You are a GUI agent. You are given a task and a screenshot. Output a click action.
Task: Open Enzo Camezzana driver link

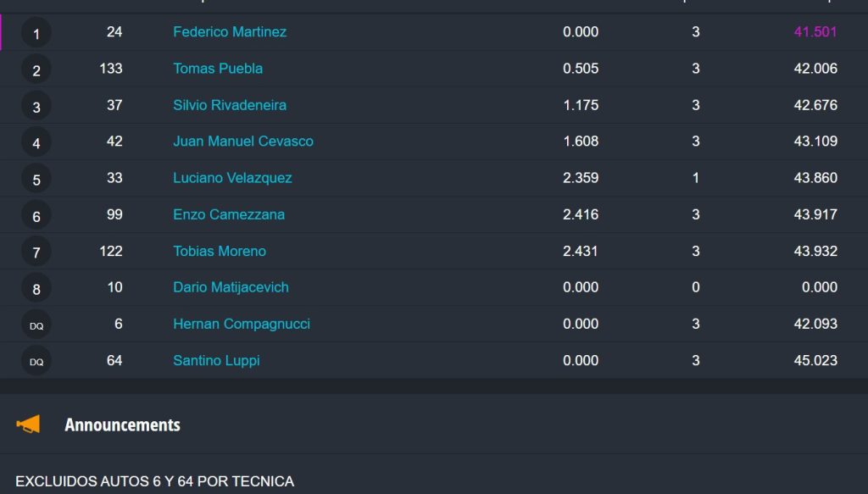pos(229,214)
